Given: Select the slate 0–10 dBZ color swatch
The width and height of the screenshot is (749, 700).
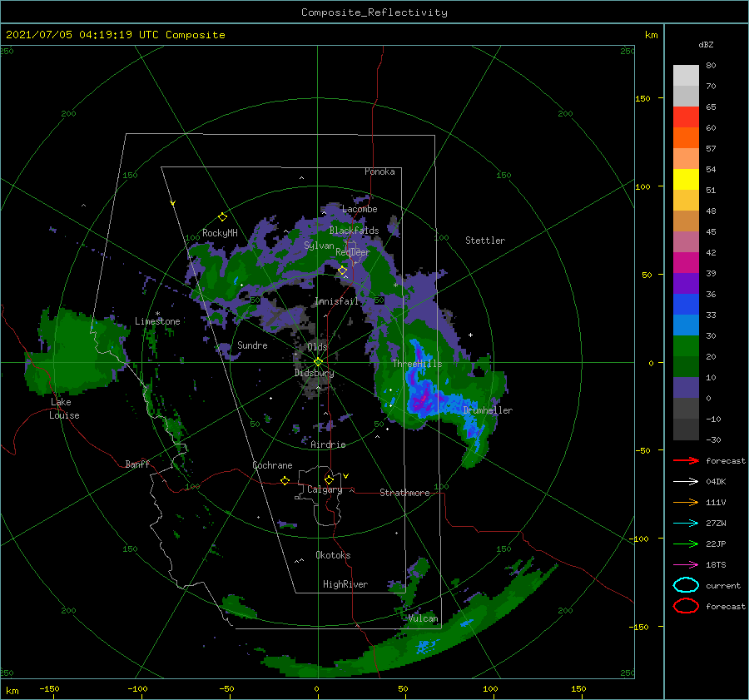Looking at the screenshot, I should tap(686, 388).
